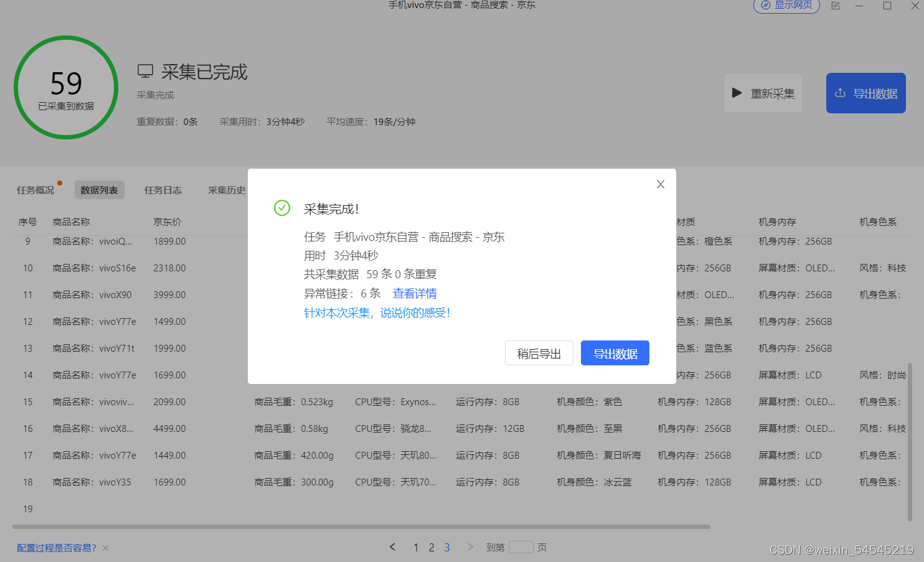This screenshot has height=562, width=924.
Task: Open 查看详情 link for abnormal links
Action: [415, 293]
